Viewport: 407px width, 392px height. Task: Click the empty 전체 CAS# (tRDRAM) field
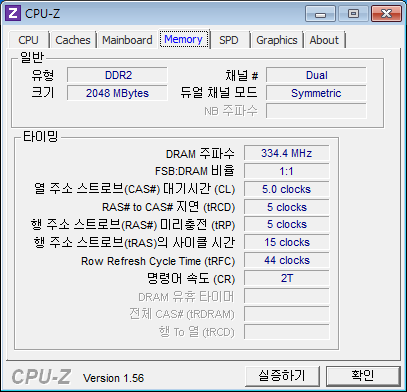click(286, 314)
